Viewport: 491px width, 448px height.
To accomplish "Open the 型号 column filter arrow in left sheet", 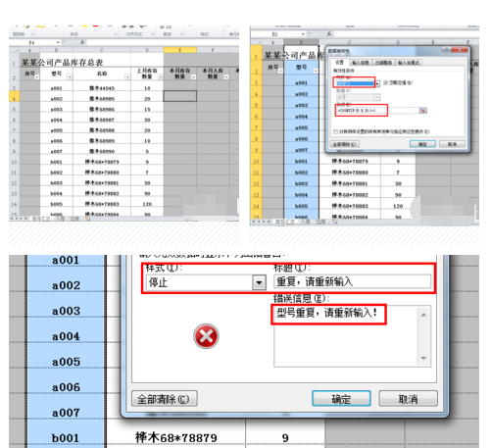I will point(70,77).
